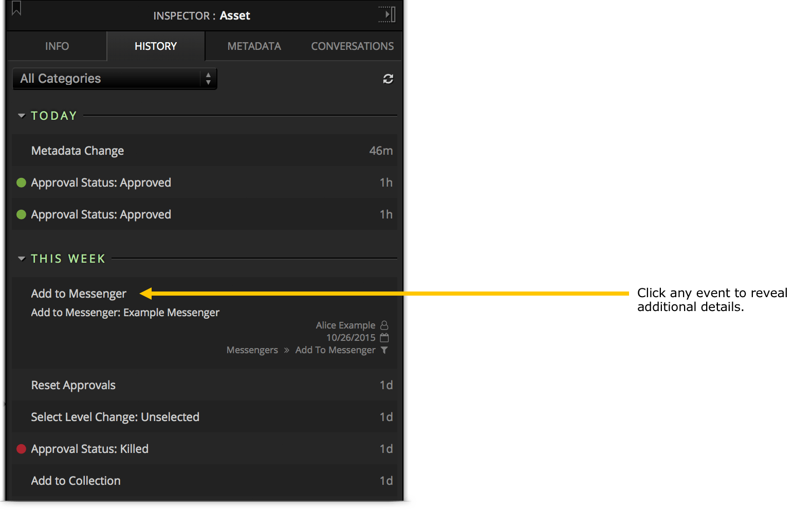
Task: Collapse the THIS WEEK section
Action: [x=22, y=259]
